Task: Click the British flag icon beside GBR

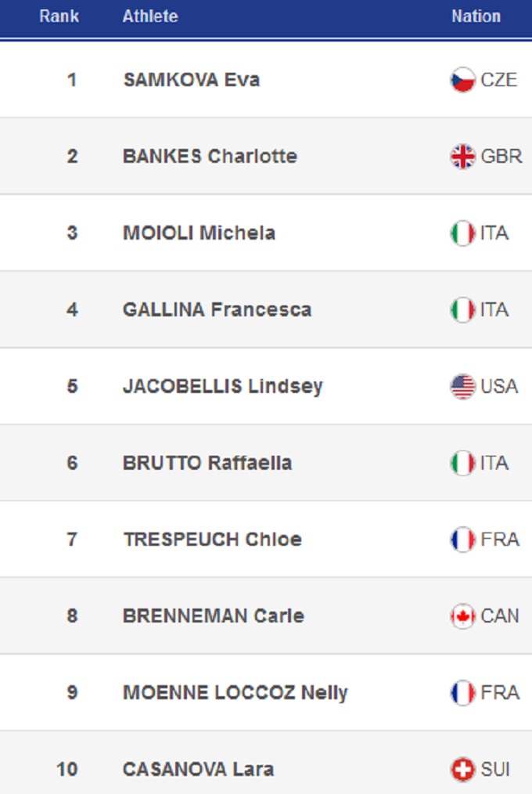Action: click(x=463, y=157)
